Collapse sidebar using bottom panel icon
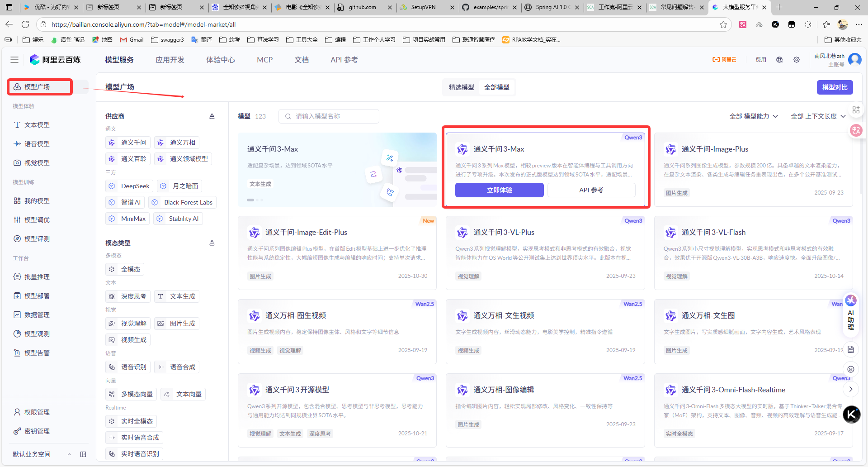 coord(83,454)
